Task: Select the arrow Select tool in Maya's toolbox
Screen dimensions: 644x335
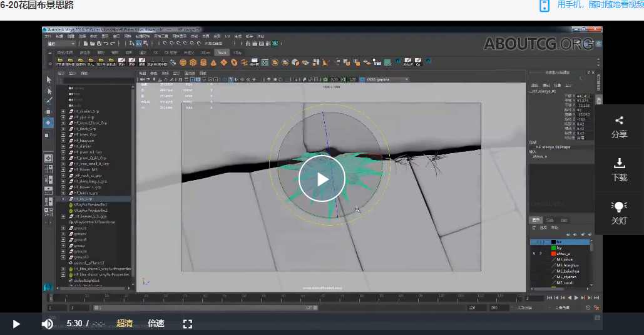Action: point(49,80)
